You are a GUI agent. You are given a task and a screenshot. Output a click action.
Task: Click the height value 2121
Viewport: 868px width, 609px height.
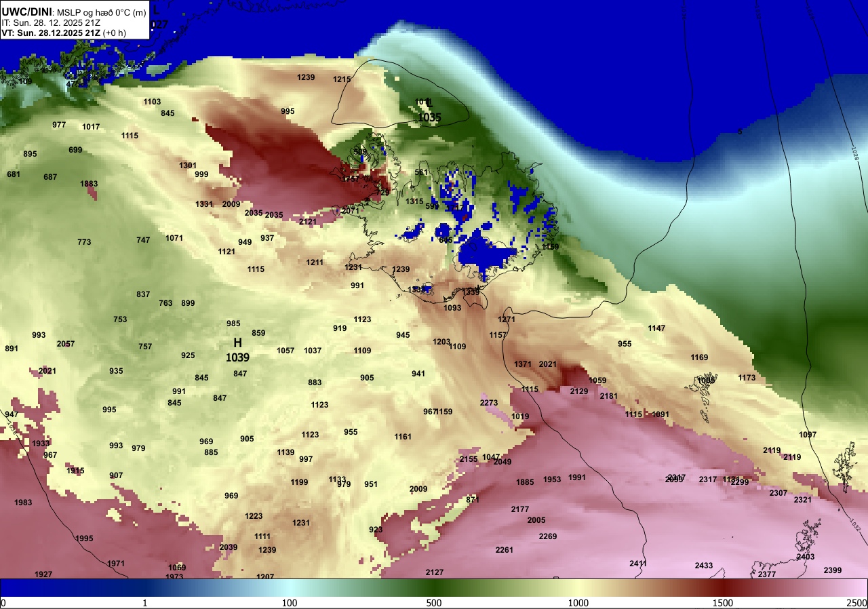coord(308,222)
